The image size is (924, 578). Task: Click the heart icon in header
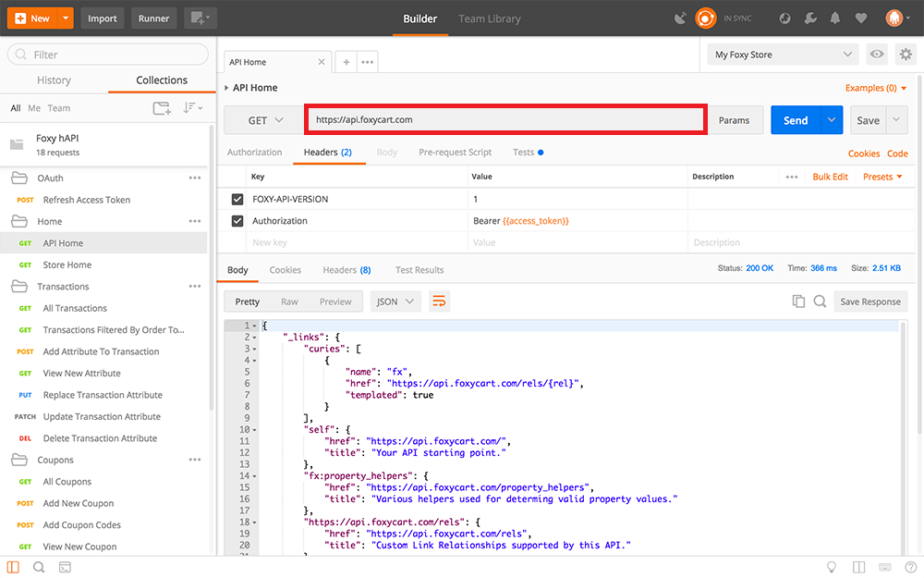(x=861, y=18)
